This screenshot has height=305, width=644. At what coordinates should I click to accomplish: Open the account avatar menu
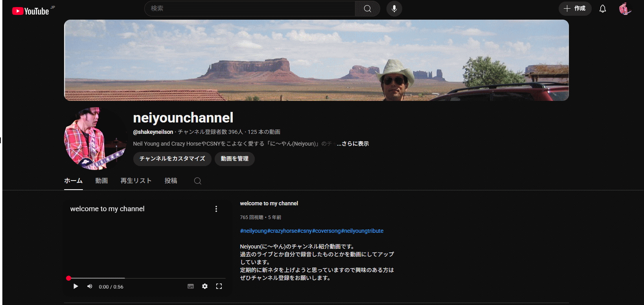pos(624,9)
